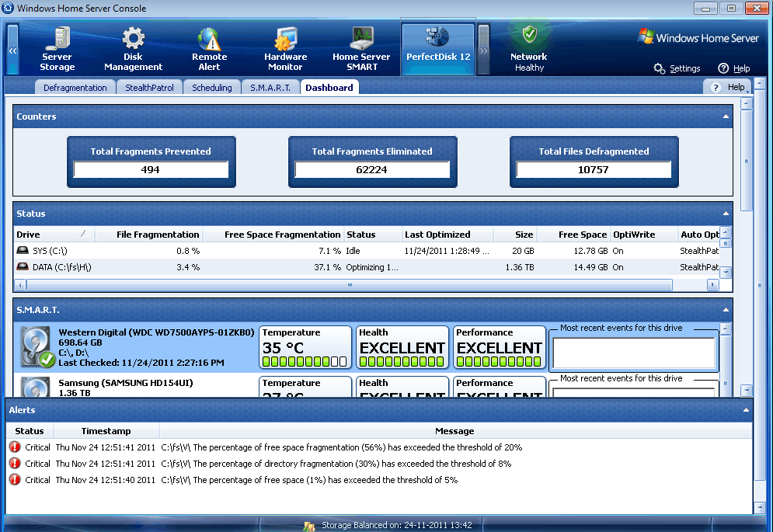This screenshot has width=773, height=532.
Task: Sort by Free Space Fragmentation column
Action: (x=273, y=235)
